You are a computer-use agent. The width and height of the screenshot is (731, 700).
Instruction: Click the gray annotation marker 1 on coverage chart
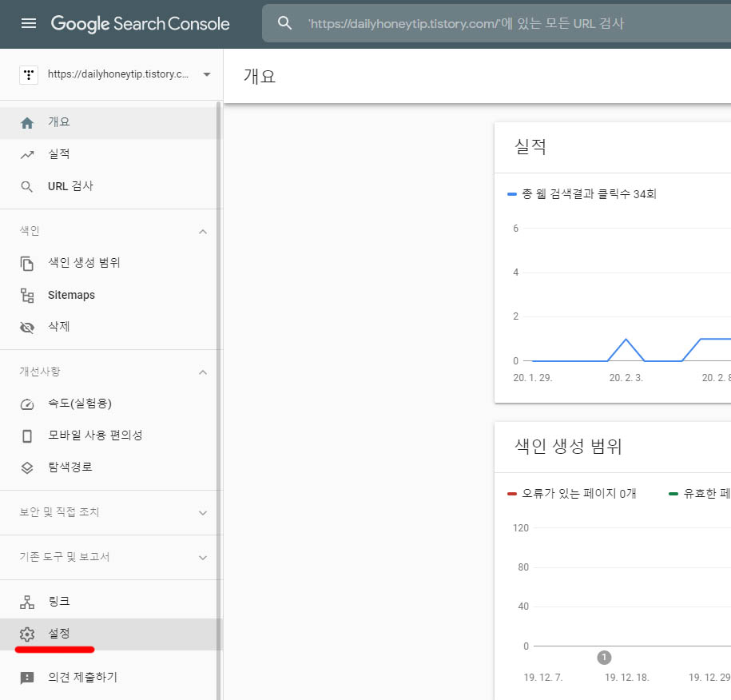click(604, 658)
